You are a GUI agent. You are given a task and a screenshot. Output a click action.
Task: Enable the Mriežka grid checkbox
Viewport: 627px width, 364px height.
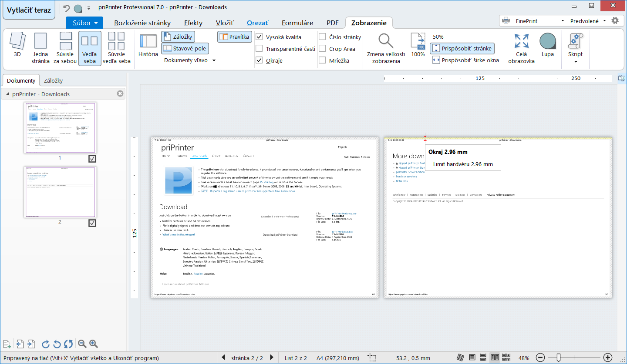[322, 60]
